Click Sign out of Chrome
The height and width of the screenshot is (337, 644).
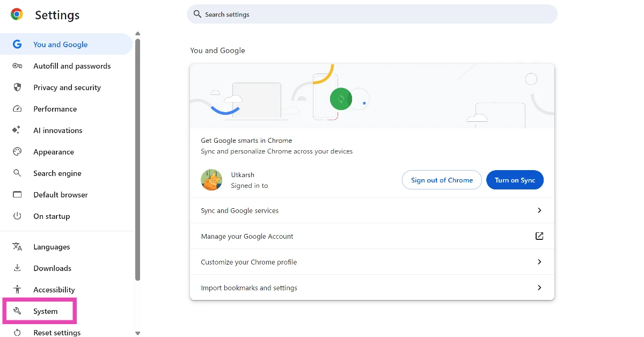442,180
